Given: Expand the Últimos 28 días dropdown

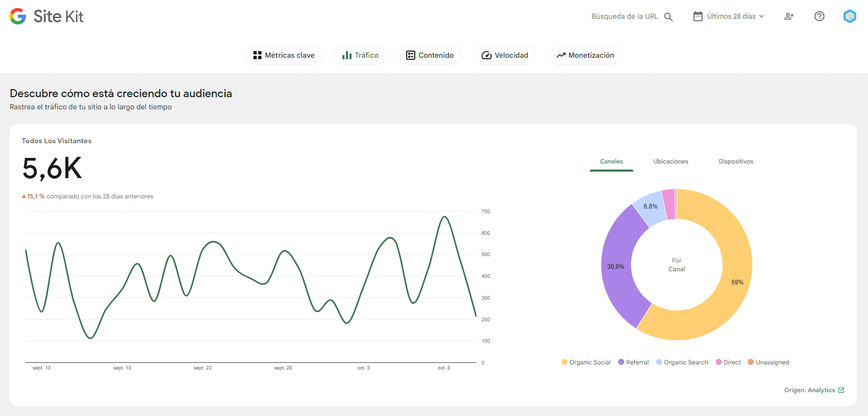Looking at the screenshot, I should [x=735, y=17].
